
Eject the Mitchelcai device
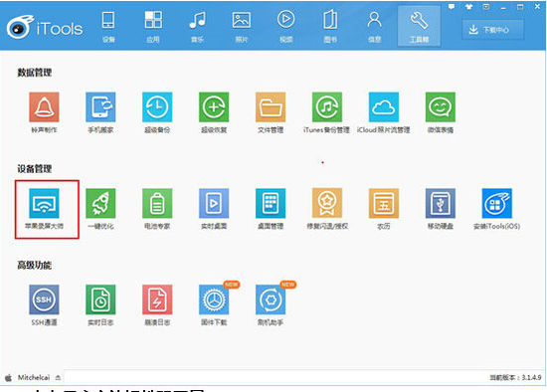coord(58,378)
